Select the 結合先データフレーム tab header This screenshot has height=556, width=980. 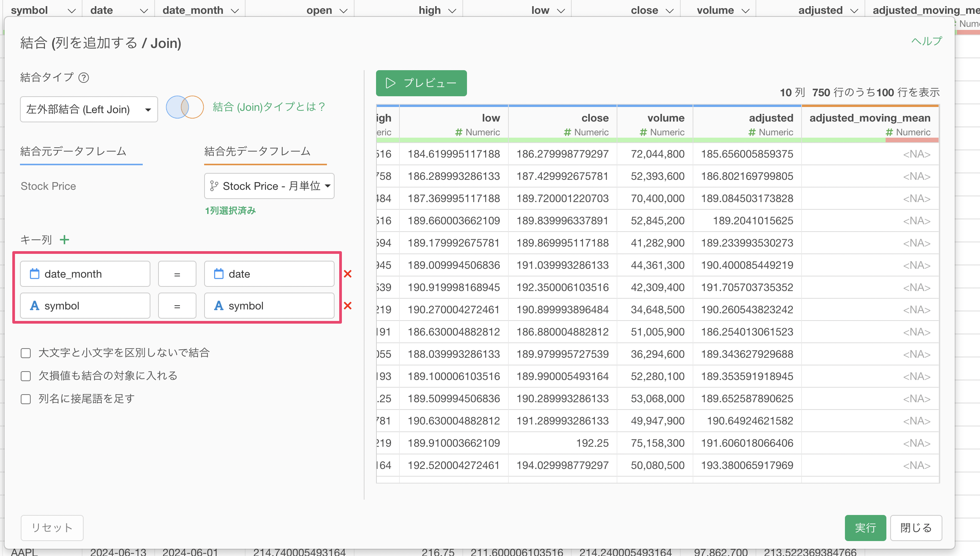pos(257,151)
